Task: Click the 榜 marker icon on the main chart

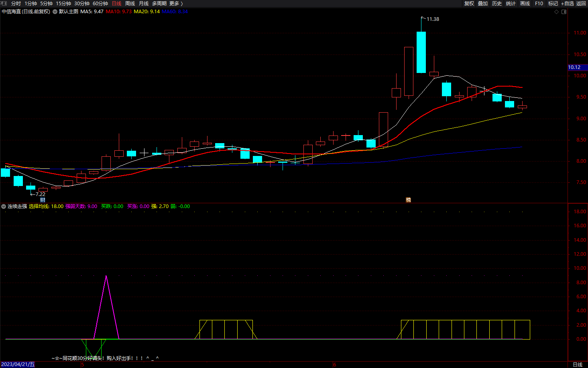Action: [408, 200]
